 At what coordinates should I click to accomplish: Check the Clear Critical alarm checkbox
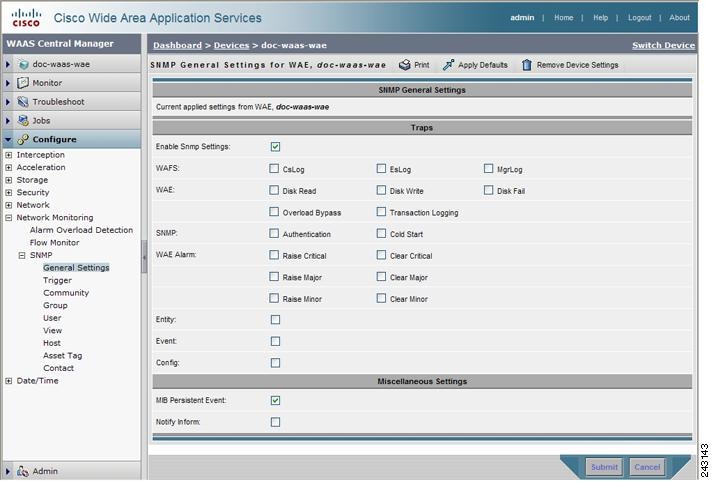381,255
